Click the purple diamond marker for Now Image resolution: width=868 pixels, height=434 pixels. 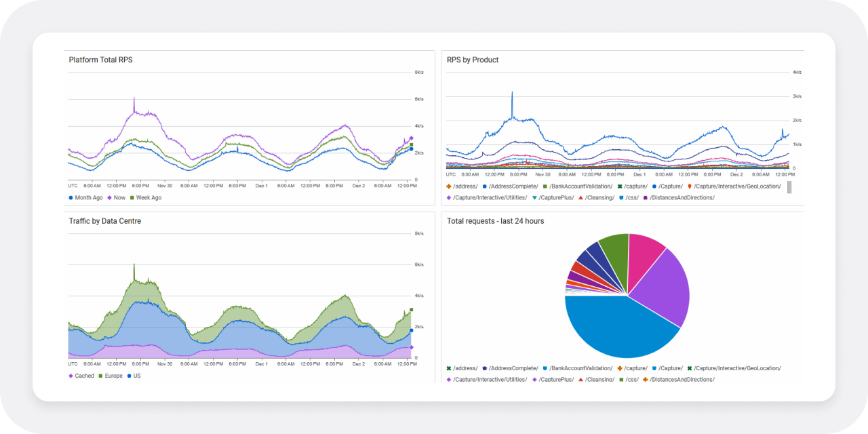[x=109, y=198]
